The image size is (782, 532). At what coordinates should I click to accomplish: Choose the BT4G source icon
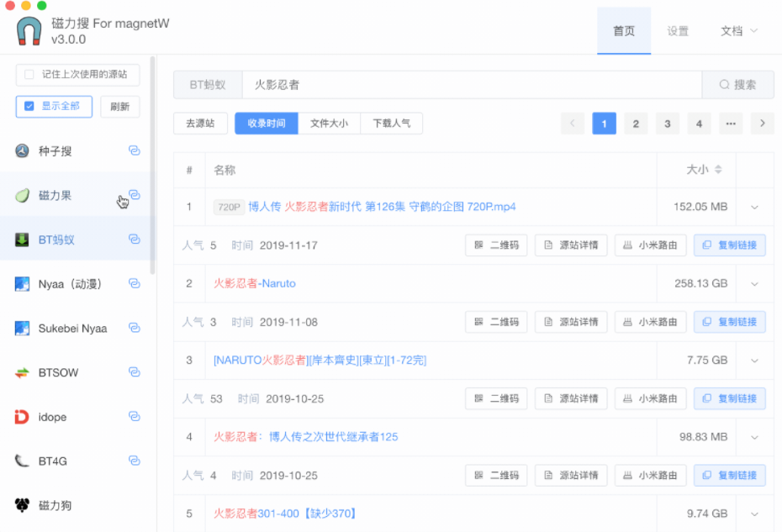pos(23,461)
